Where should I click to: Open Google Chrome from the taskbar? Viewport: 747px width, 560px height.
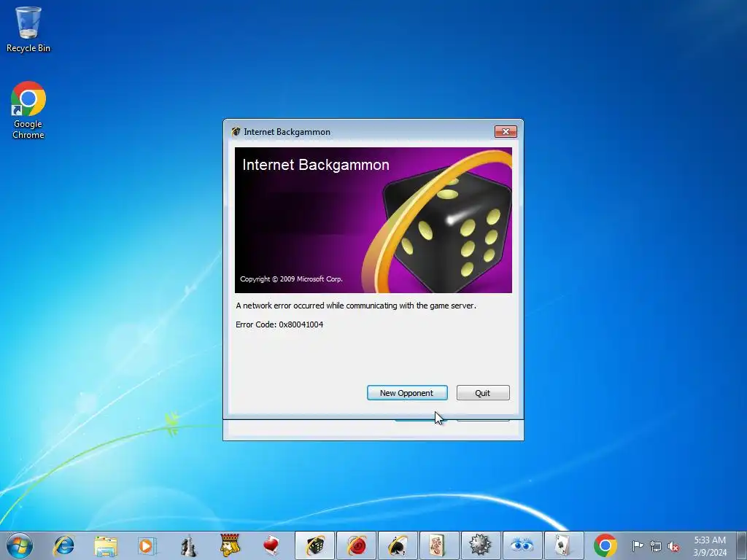coord(605,545)
